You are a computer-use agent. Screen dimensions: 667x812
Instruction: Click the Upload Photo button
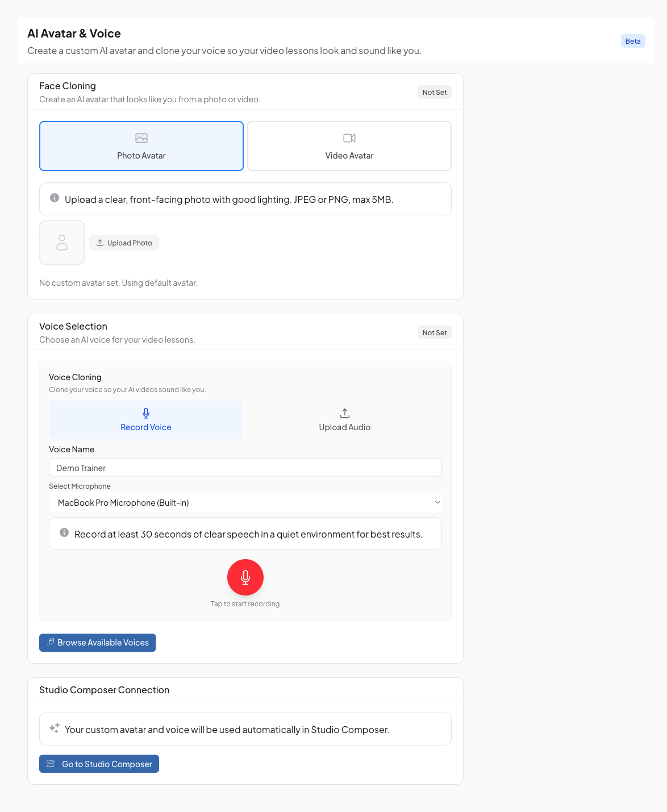click(124, 243)
